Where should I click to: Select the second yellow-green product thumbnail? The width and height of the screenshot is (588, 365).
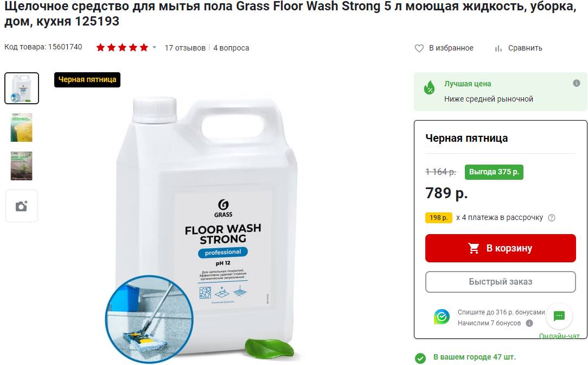pyautogui.click(x=22, y=127)
